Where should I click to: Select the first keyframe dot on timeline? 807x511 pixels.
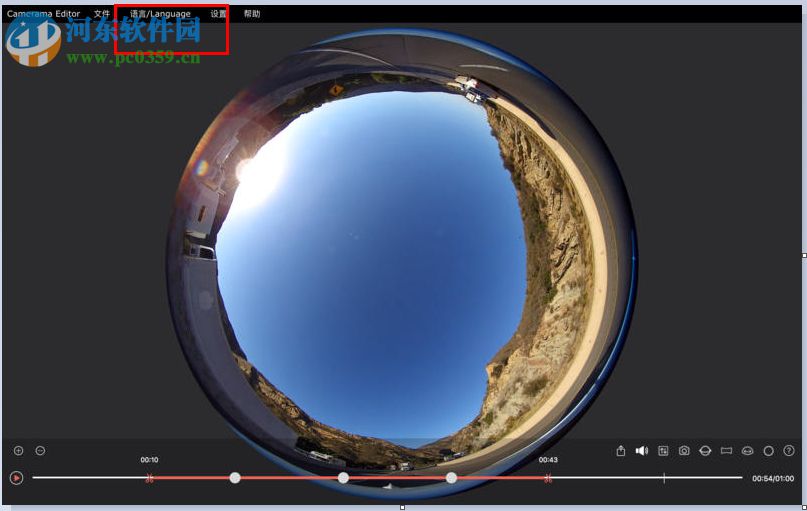235,478
